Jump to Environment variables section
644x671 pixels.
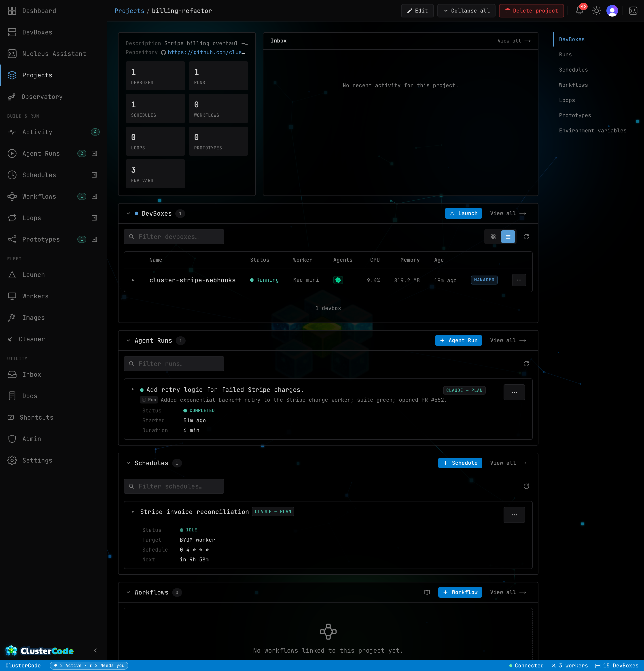pos(593,130)
